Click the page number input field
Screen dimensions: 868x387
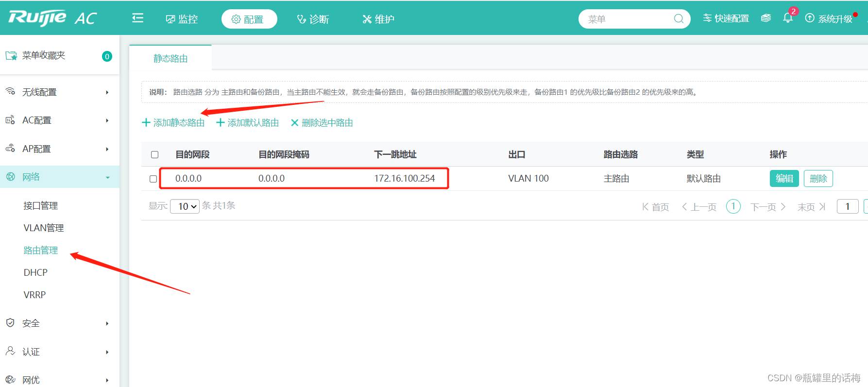(x=848, y=206)
